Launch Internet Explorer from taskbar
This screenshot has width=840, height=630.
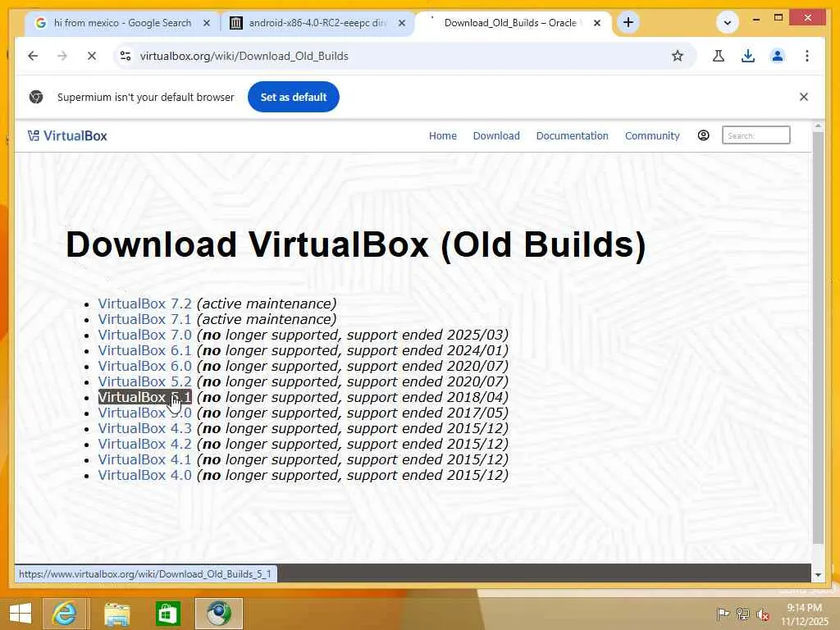coord(65,614)
